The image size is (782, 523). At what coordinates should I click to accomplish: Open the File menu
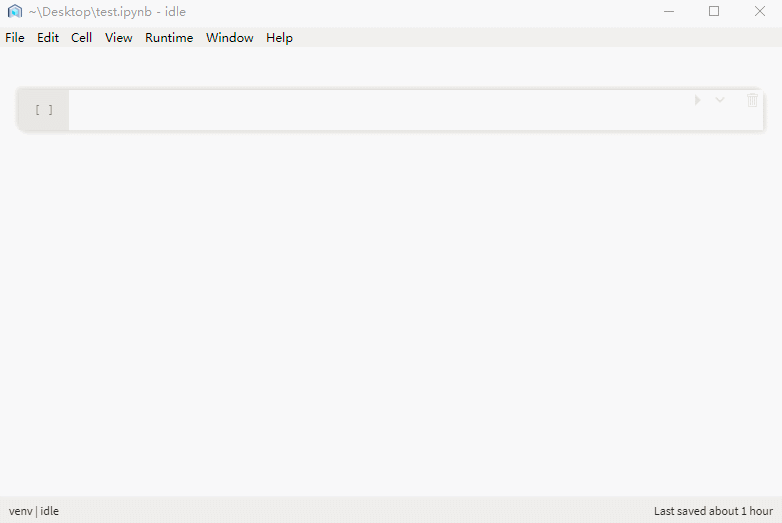coord(15,38)
